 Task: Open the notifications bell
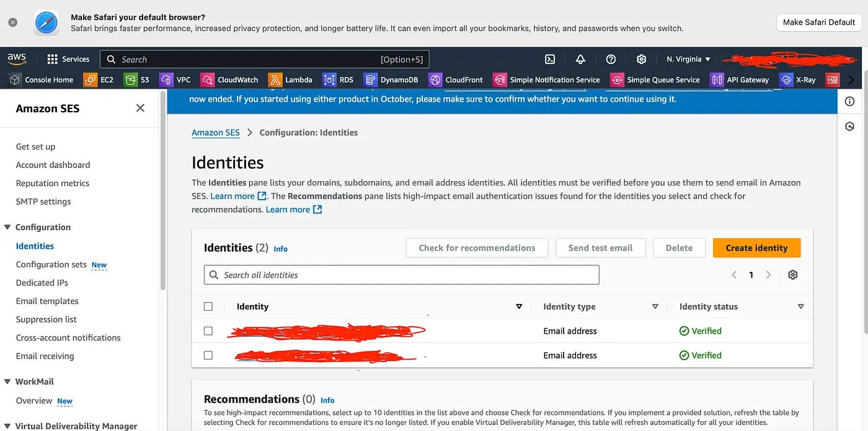pos(580,59)
